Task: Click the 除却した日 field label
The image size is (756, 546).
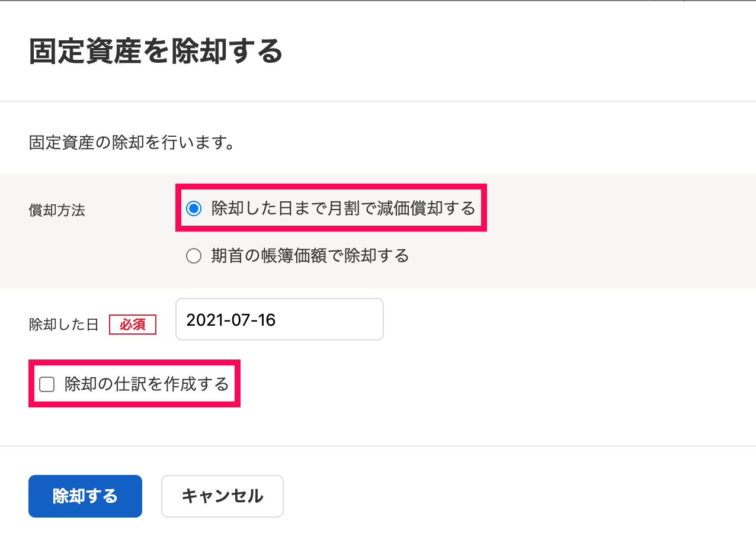Action: point(63,325)
